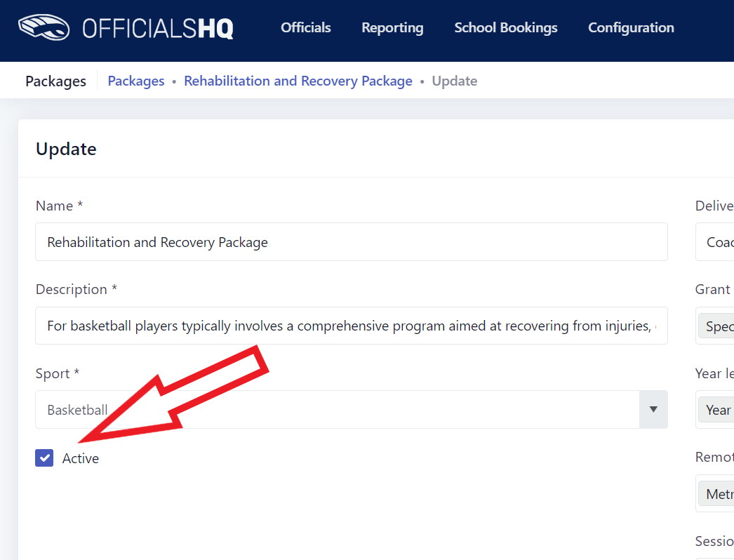This screenshot has height=560, width=734.
Task: Click the OfficialsHQ eagle logo icon
Action: [44, 27]
